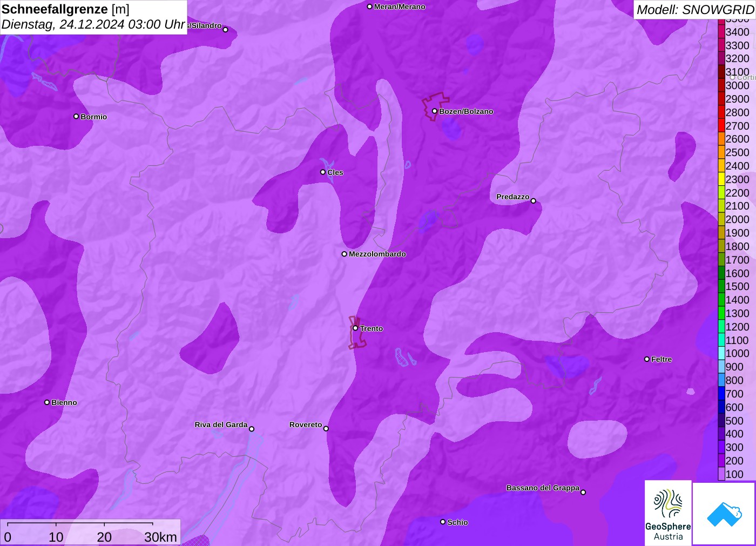Viewport: 756px width, 546px height.
Task: Click the legend value 2600
Action: 738,139
